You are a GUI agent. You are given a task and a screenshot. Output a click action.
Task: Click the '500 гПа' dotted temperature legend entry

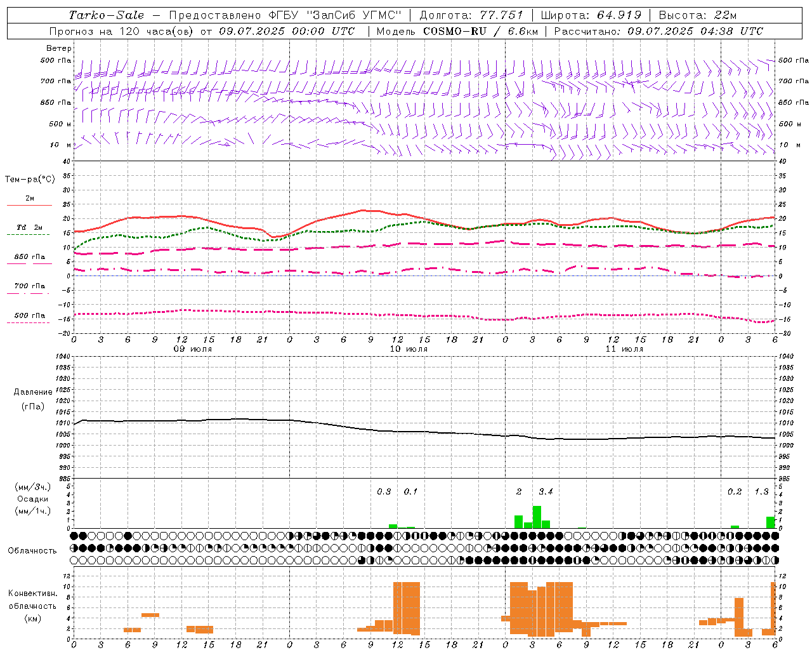(x=30, y=315)
